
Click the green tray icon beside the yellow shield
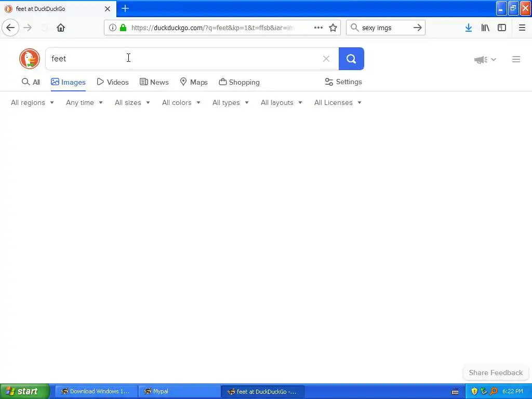click(x=484, y=392)
